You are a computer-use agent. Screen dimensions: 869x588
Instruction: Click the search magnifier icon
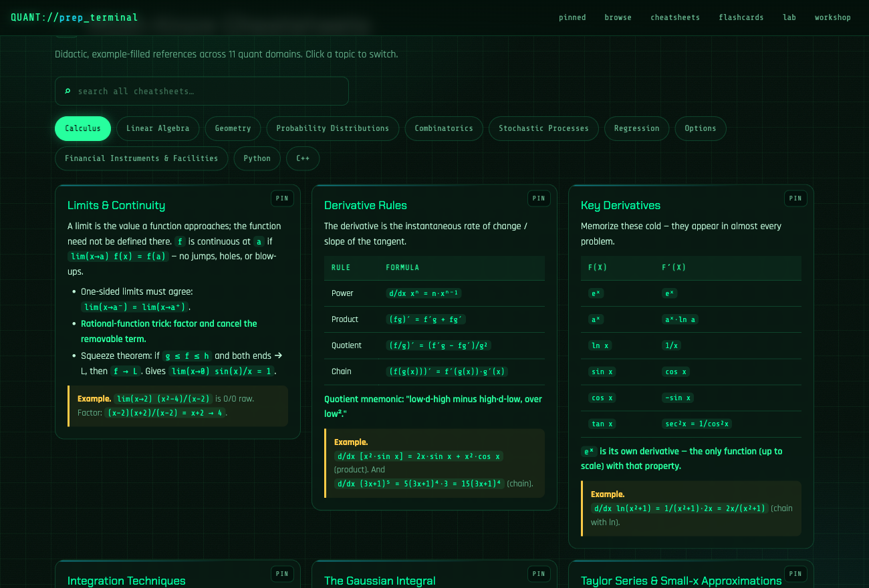(x=68, y=92)
